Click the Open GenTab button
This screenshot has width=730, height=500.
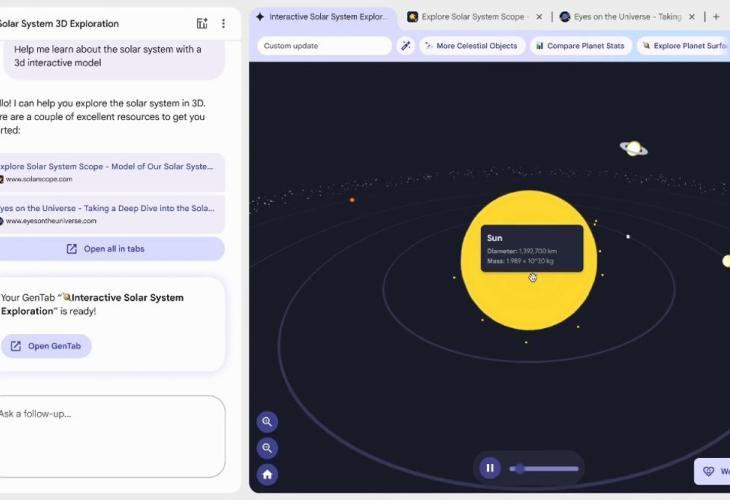tap(46, 346)
